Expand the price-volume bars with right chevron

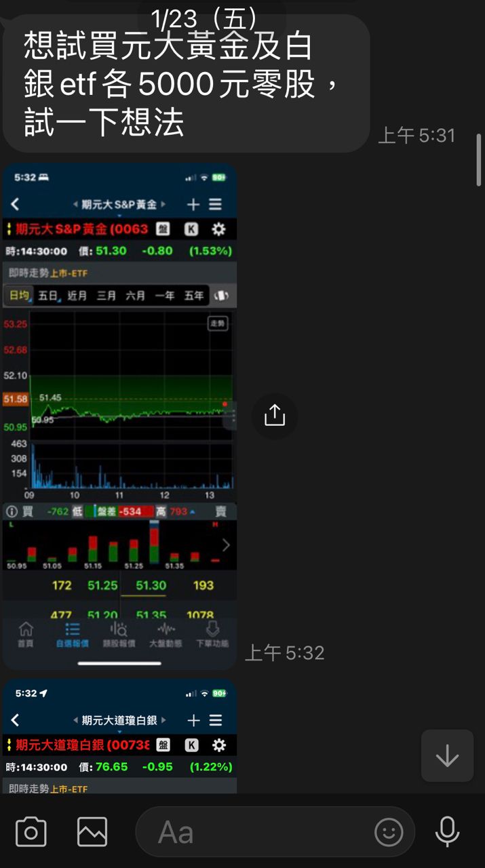pos(226,545)
